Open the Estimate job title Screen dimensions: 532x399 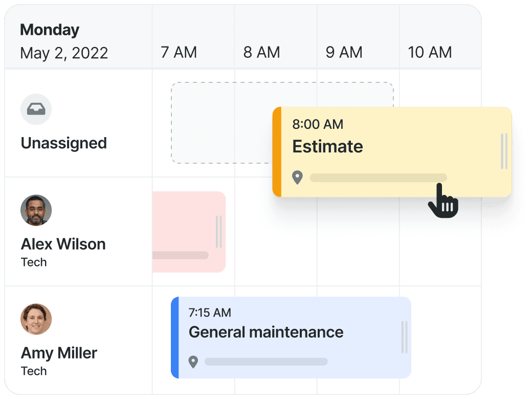328,147
